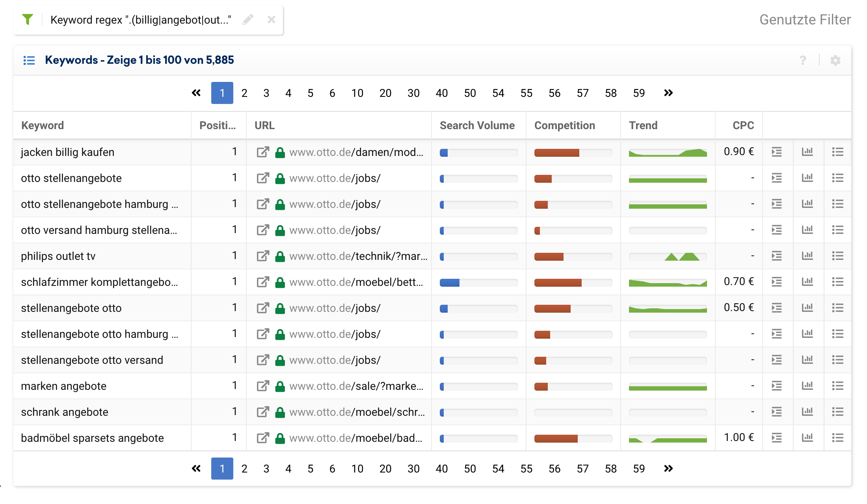Open www.otto.de/technik link for philips outlet

click(x=358, y=256)
